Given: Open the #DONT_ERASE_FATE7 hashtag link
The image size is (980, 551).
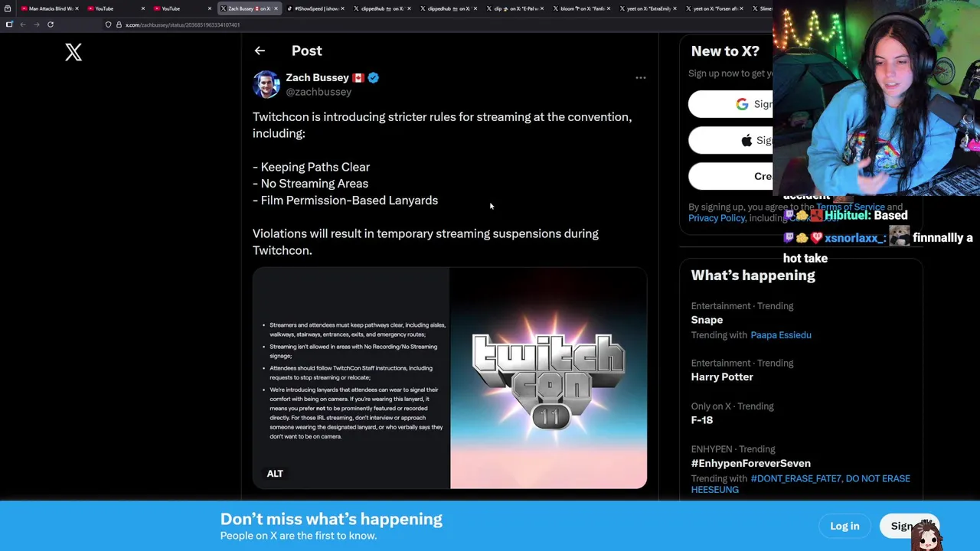Looking at the screenshot, I should [x=796, y=478].
